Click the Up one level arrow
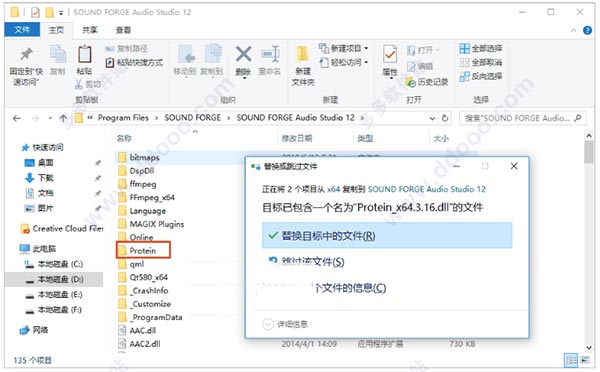 coord(63,118)
